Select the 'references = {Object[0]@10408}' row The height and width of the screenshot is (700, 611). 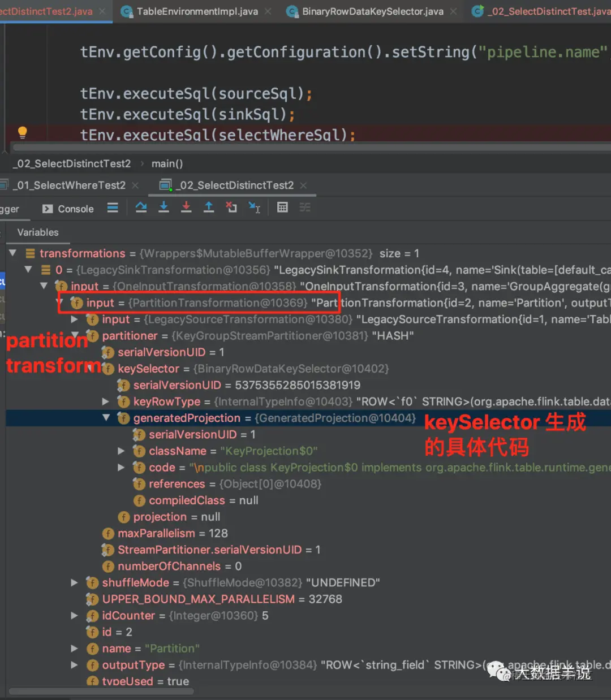308,484
